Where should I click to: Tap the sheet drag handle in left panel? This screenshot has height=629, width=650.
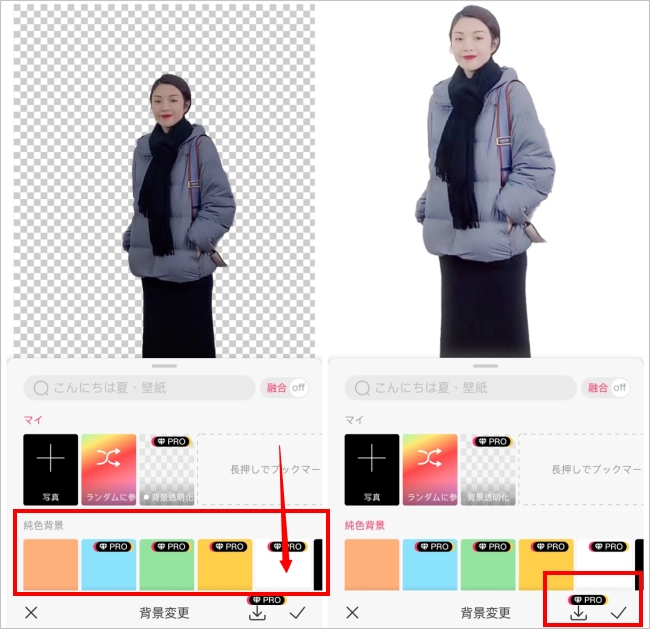pos(164,366)
